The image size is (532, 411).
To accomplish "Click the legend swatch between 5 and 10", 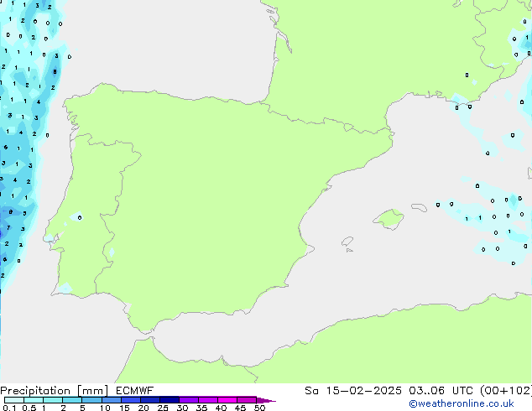I will point(91,400).
